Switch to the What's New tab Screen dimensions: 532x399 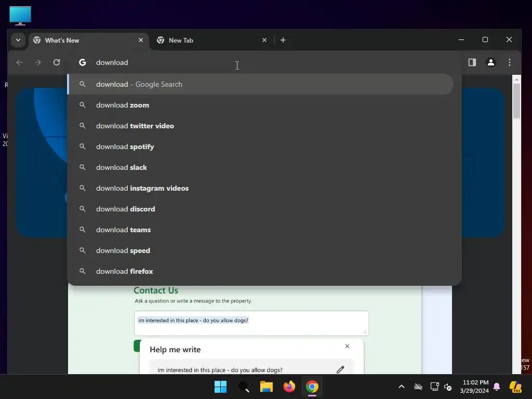[x=89, y=41]
